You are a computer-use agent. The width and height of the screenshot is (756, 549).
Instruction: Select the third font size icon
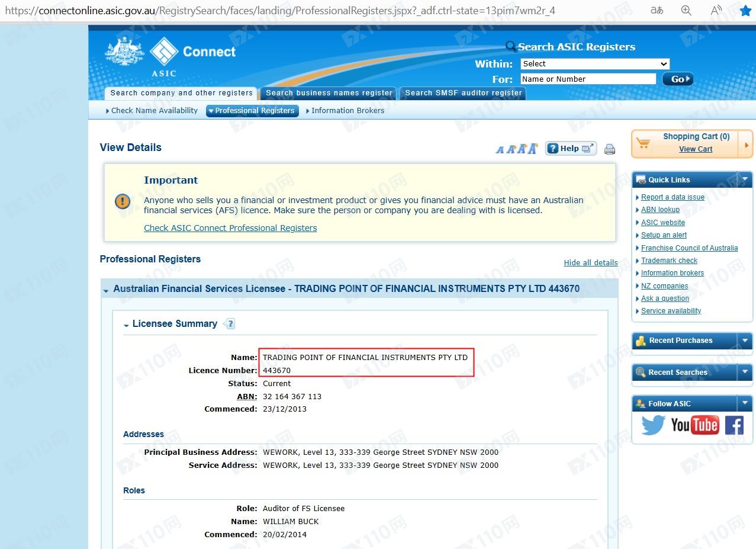click(x=522, y=149)
